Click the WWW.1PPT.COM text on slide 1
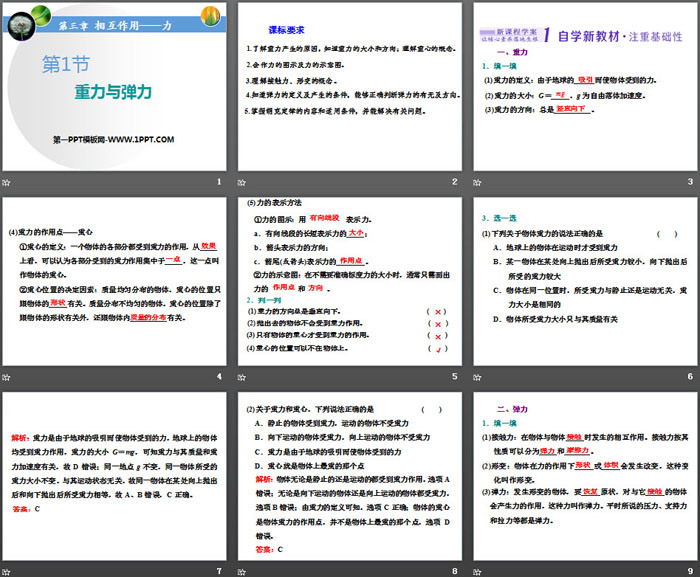 (x=114, y=139)
